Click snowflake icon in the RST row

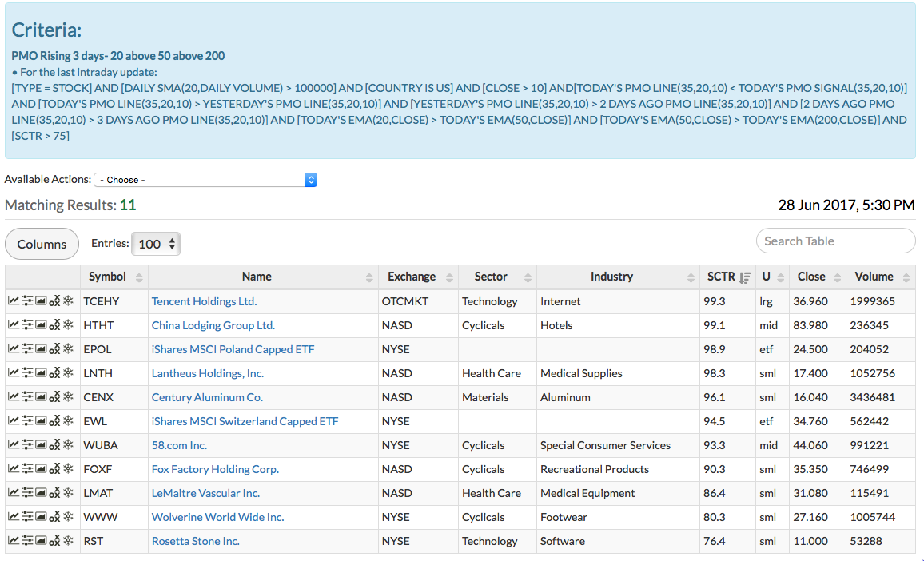(68, 541)
